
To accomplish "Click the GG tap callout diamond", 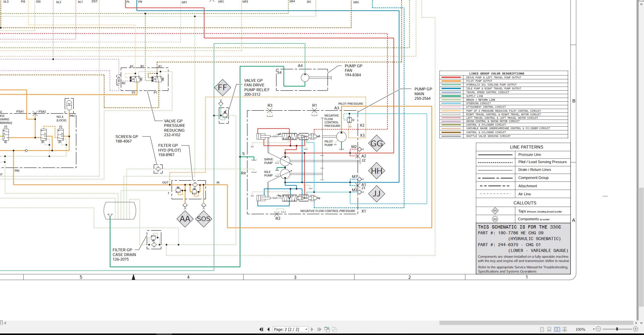I will [377, 143].
